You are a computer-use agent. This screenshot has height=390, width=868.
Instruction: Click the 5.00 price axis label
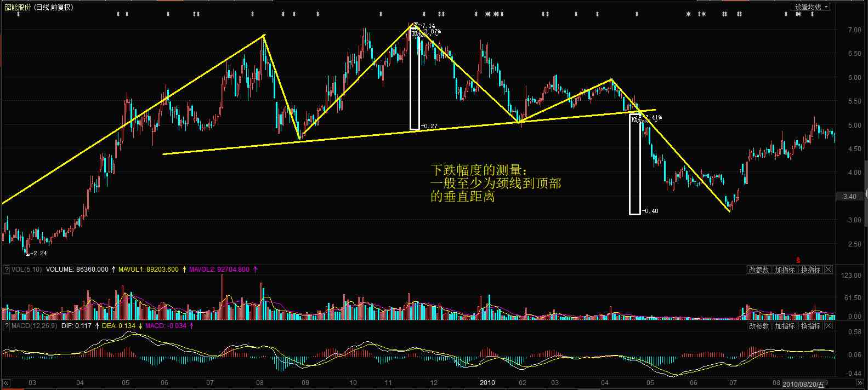tap(854, 125)
